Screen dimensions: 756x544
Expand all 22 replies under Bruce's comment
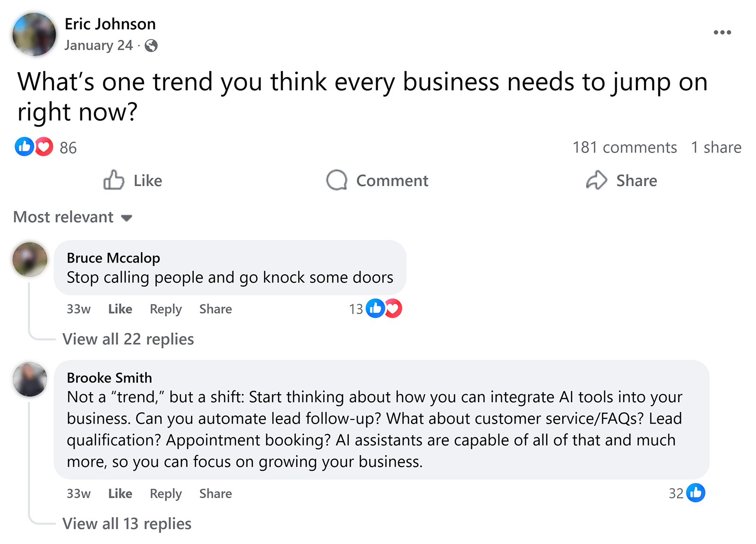pyautogui.click(x=128, y=339)
